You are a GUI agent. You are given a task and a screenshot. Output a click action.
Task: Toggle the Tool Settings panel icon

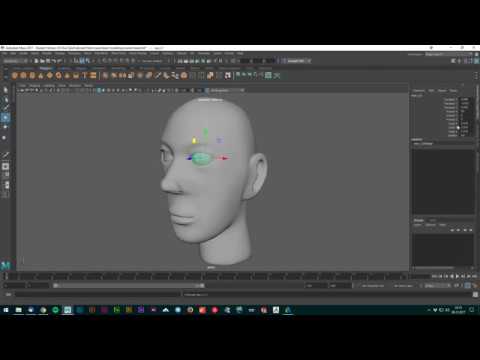(x=471, y=61)
